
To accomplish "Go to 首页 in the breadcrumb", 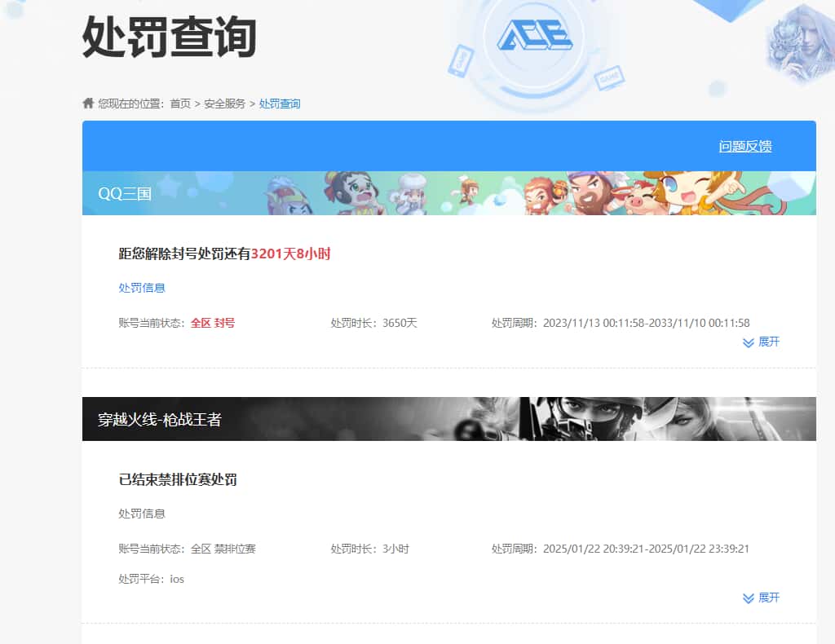I will [180, 104].
